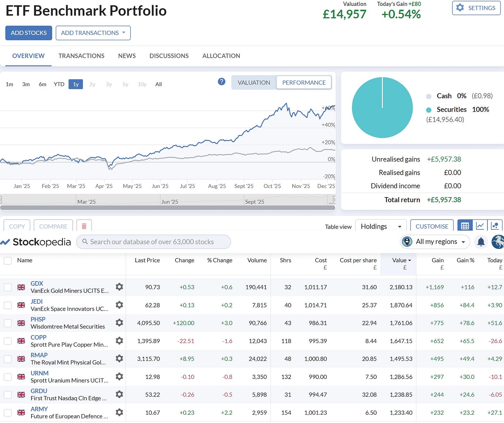Open settings gear for ARMY row
Viewport: 504px width, 423px height.
click(x=119, y=412)
